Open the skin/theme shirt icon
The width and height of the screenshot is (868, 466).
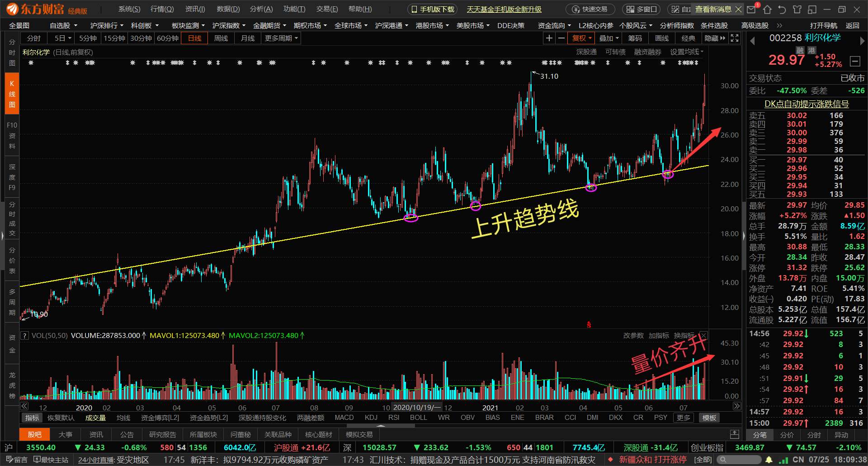click(797, 9)
